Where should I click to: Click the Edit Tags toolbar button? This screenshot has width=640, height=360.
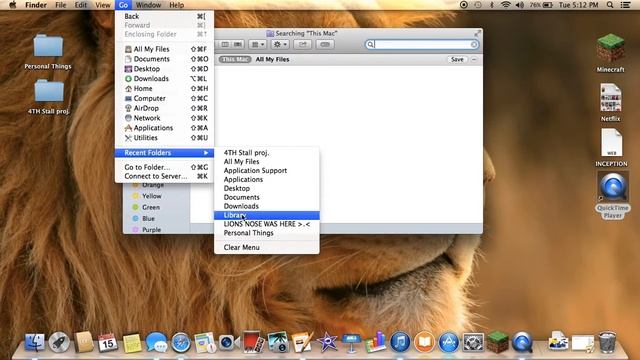pos(325,44)
